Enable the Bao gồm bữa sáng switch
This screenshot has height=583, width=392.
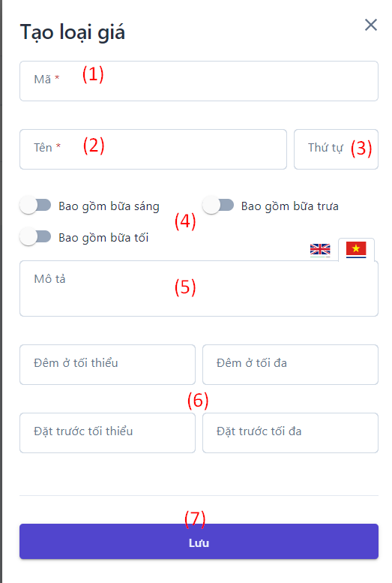pos(36,206)
